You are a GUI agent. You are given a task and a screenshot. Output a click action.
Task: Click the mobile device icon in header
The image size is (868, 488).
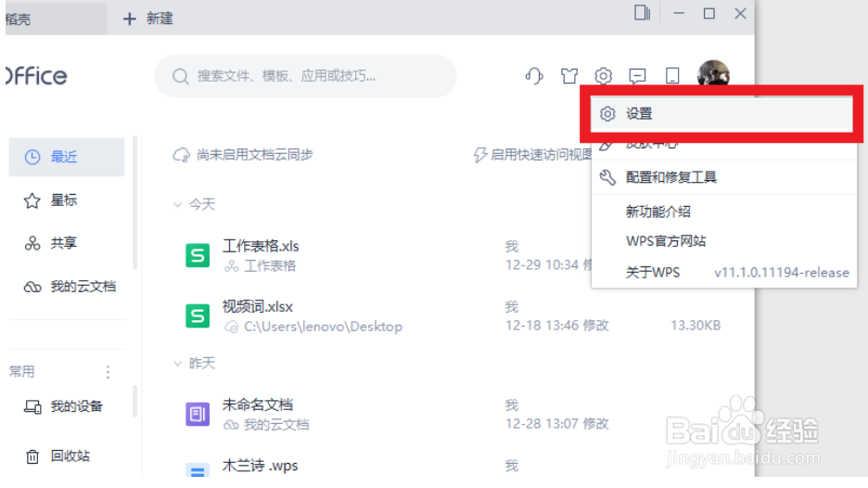pos(672,75)
